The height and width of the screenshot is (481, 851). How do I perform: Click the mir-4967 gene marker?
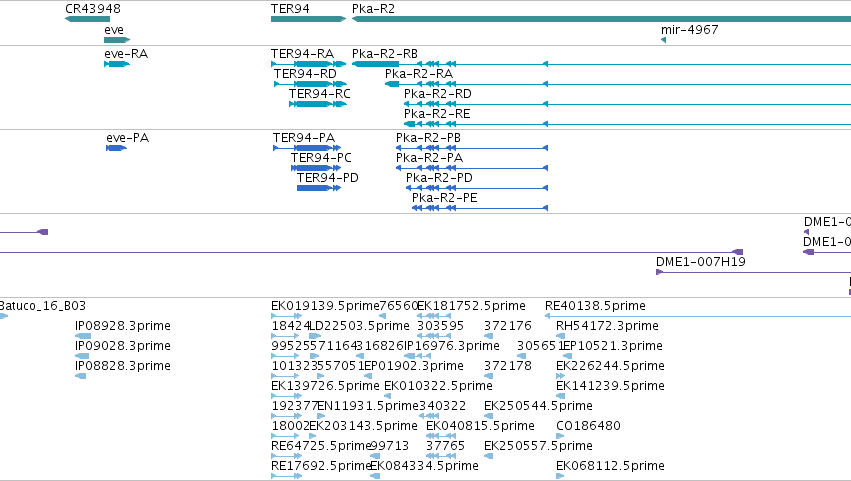[x=663, y=40]
